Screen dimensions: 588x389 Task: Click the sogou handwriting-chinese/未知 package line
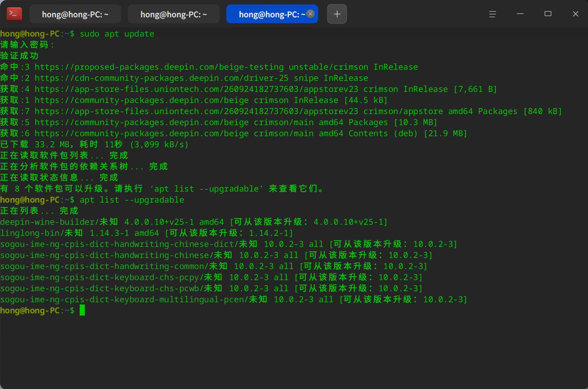point(216,255)
